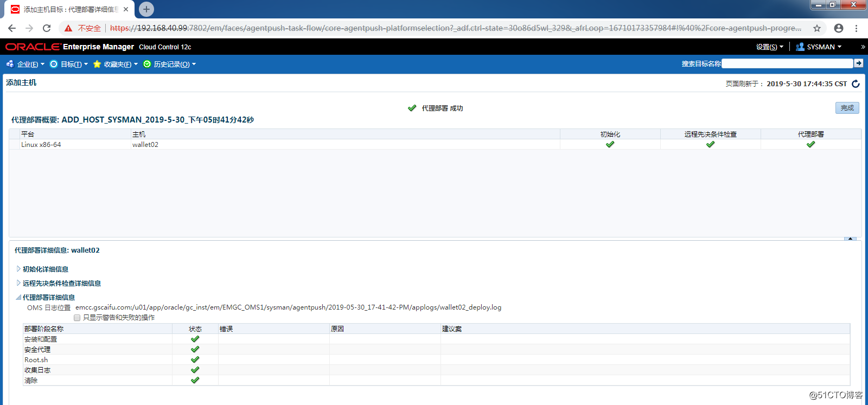The width and height of the screenshot is (868, 405).
Task: Click the green check in 代理部署 column
Action: 810,144
